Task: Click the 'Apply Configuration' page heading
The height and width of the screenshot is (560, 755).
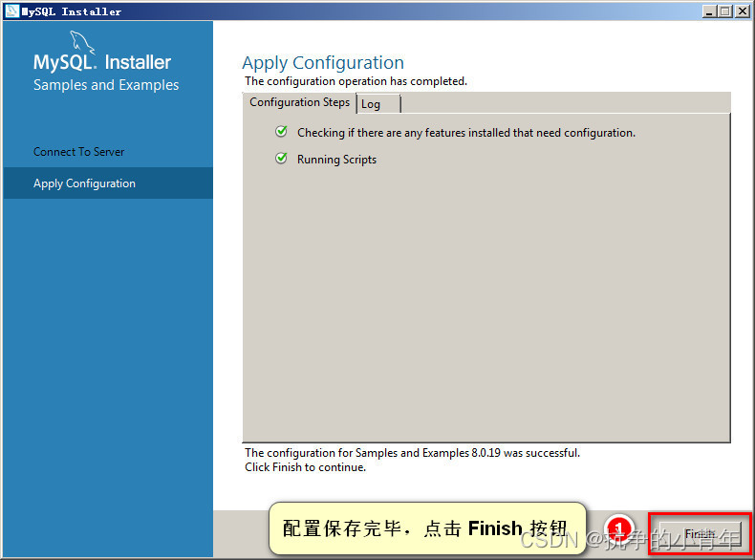Action: 323,63
